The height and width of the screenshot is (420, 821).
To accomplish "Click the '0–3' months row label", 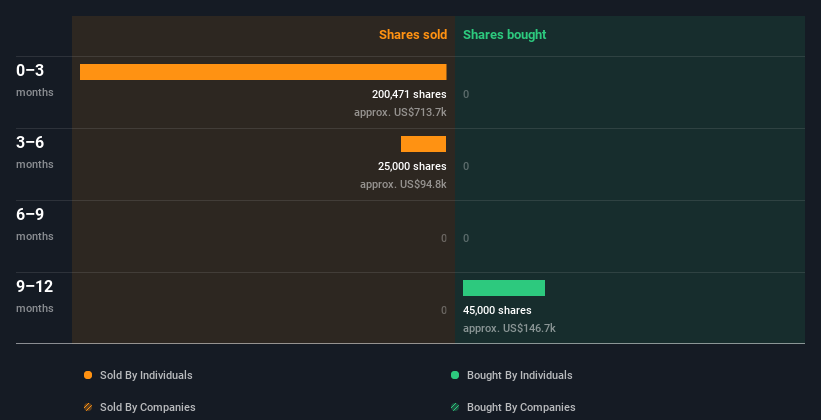I will pyautogui.click(x=30, y=70).
